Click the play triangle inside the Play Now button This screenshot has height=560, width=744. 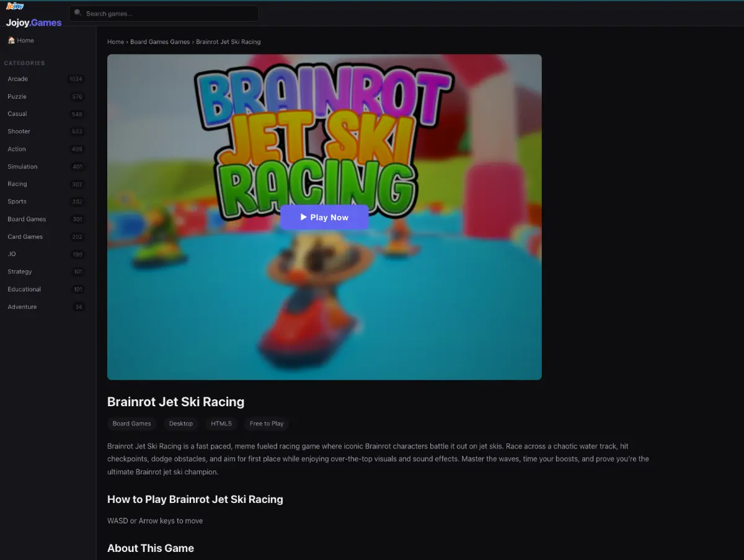click(303, 217)
